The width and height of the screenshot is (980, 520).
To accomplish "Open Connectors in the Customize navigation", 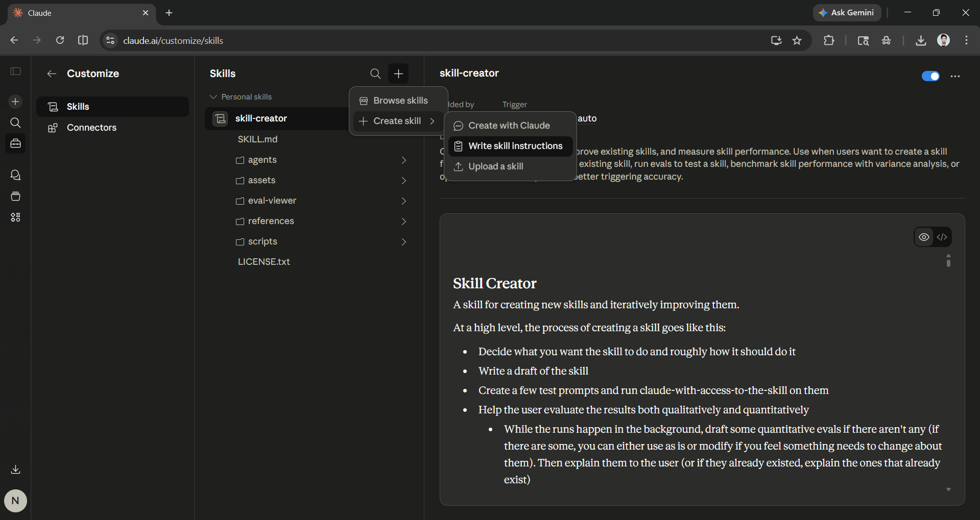I will coord(112,128).
